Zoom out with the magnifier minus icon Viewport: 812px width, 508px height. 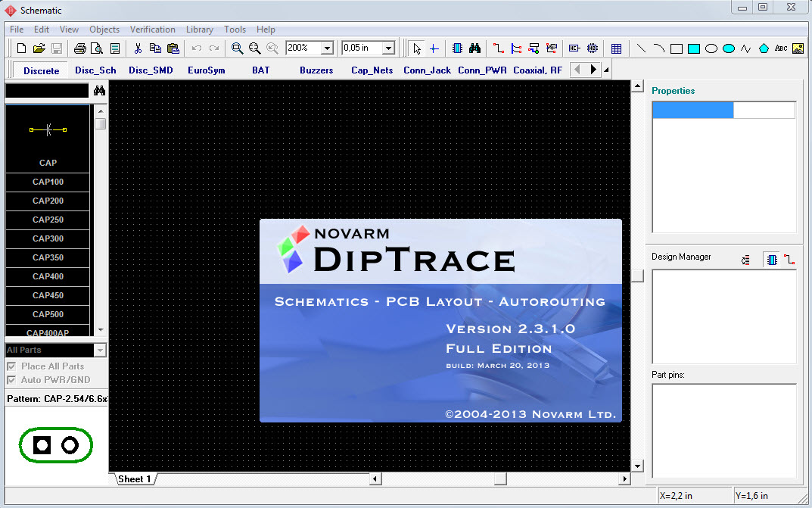pyautogui.click(x=255, y=48)
